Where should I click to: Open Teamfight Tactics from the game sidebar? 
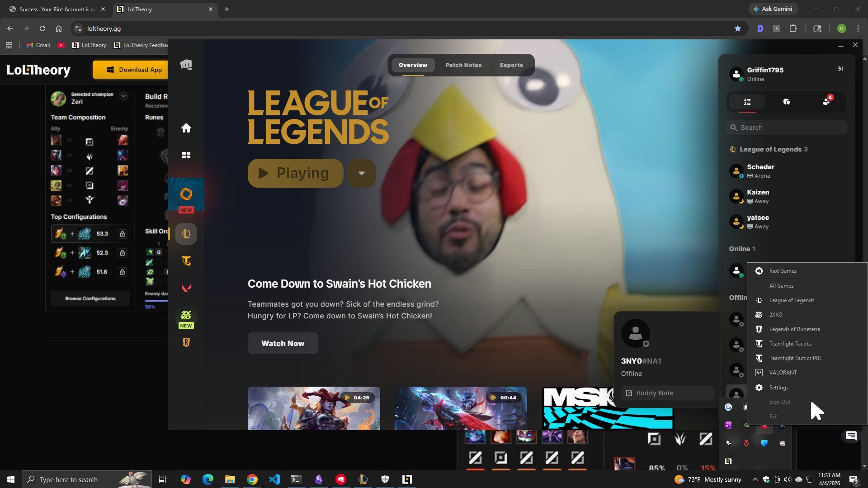[186, 261]
